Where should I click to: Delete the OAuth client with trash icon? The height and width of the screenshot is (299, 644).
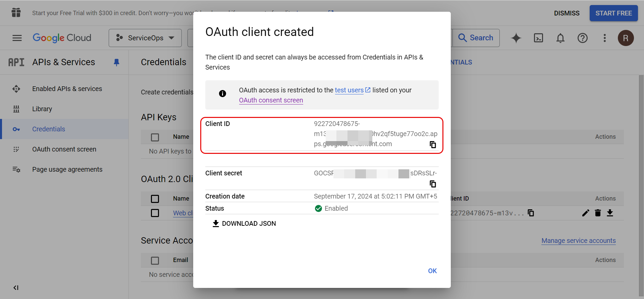tap(598, 213)
